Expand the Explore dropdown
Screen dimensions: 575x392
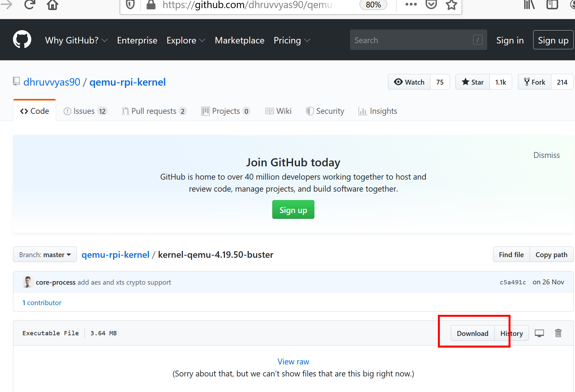186,40
